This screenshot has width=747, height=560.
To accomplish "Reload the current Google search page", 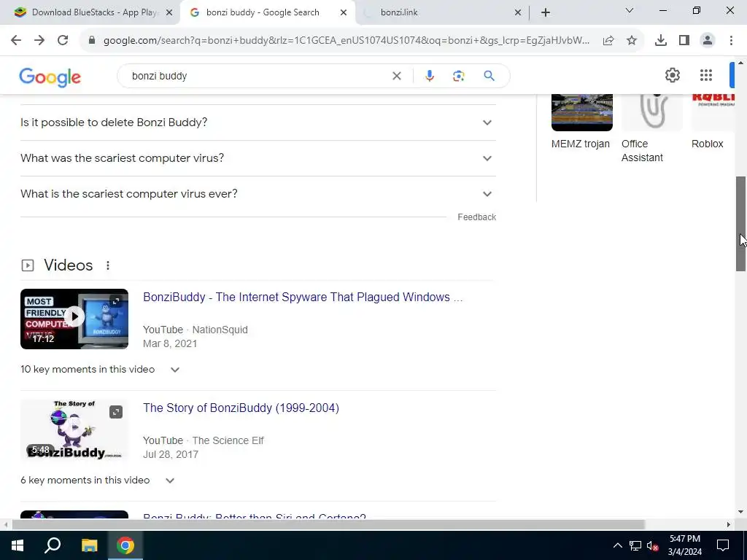I will pyautogui.click(x=63, y=41).
